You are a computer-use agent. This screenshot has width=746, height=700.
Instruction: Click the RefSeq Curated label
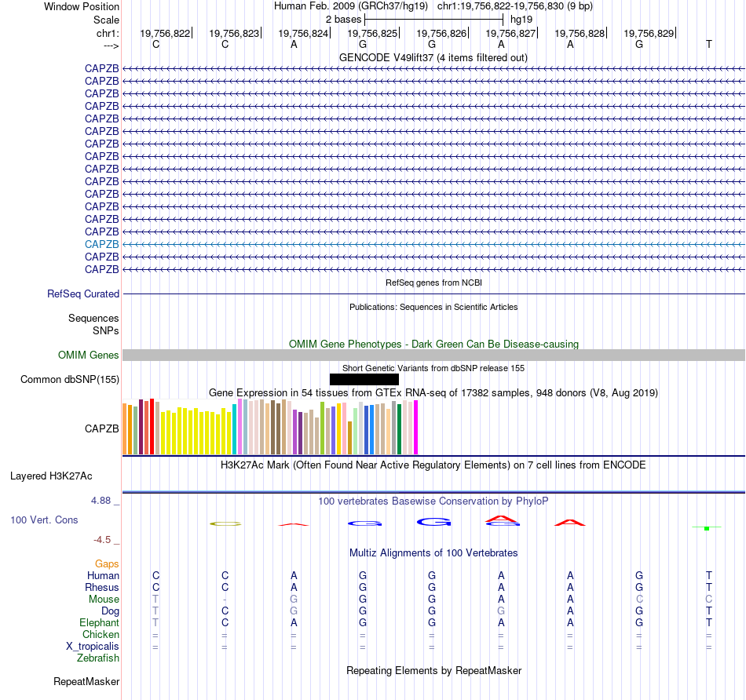(x=82, y=293)
